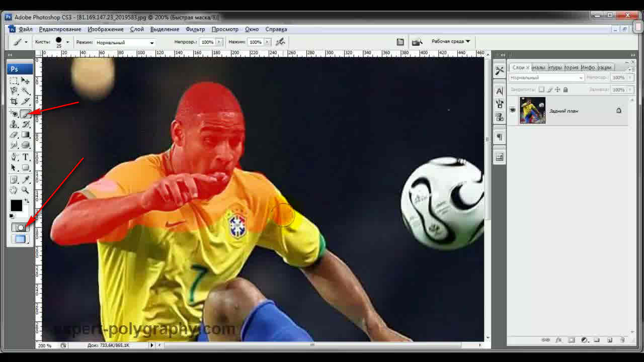Switch to the Инфо panel tab

[x=588, y=67]
